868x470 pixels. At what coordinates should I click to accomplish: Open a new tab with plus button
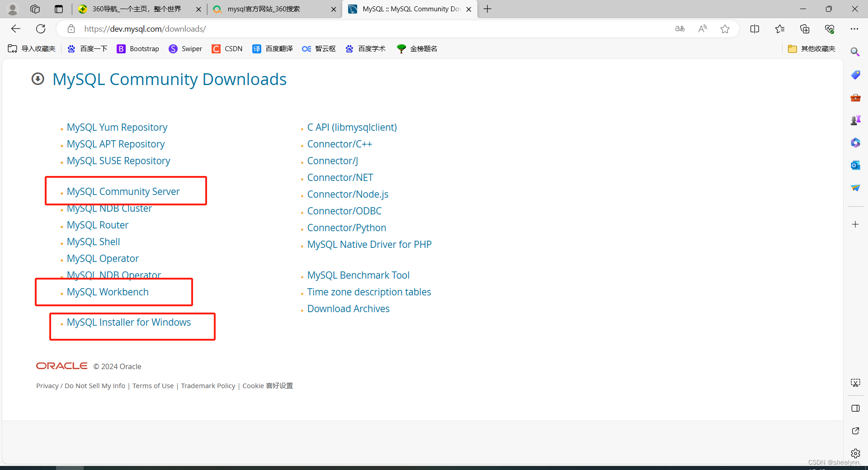pos(487,9)
